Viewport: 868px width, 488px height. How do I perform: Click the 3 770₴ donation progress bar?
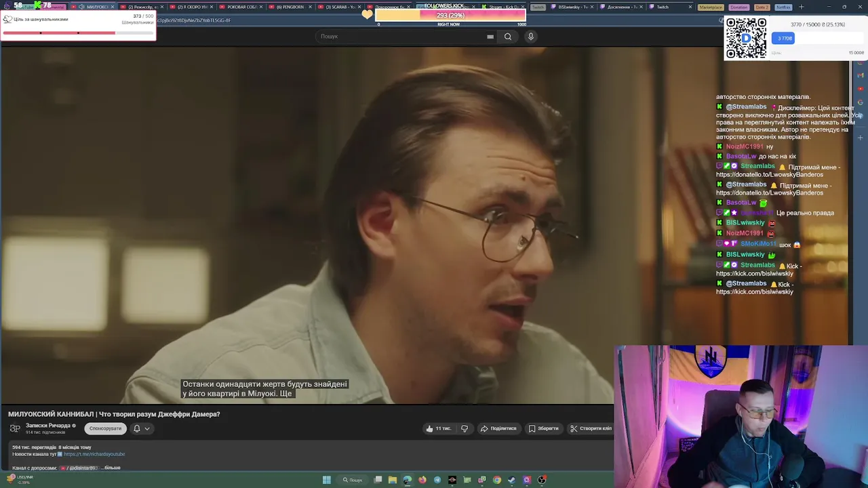coord(817,39)
